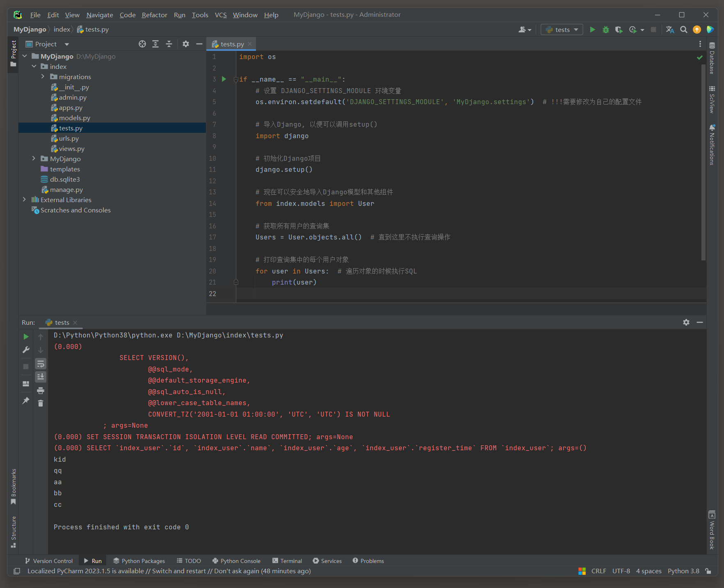Image resolution: width=724 pixels, height=588 pixels.
Task: Click the editor vertical scrollbar
Action: coord(703,162)
